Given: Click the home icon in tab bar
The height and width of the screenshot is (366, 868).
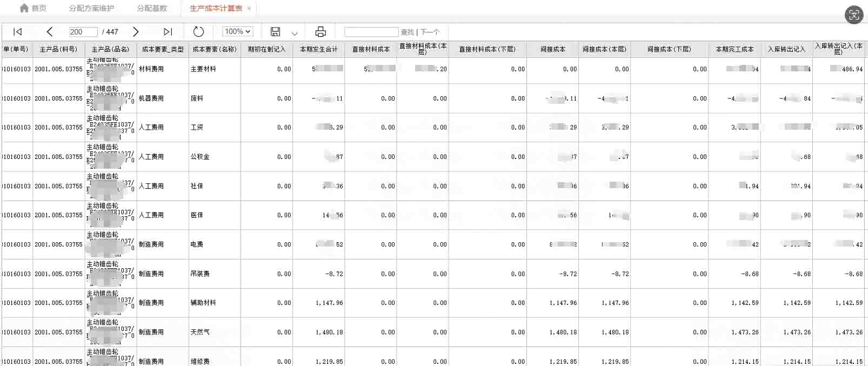Looking at the screenshot, I should click(x=24, y=8).
